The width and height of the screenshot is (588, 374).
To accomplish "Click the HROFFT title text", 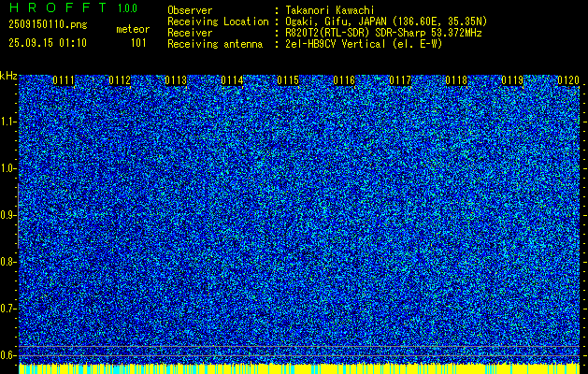I will coord(58,7).
